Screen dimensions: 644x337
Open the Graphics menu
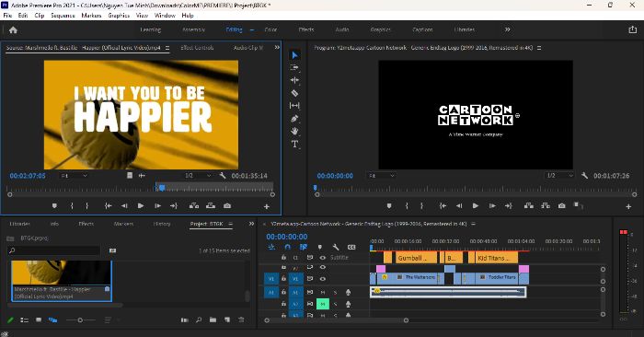[x=119, y=16]
